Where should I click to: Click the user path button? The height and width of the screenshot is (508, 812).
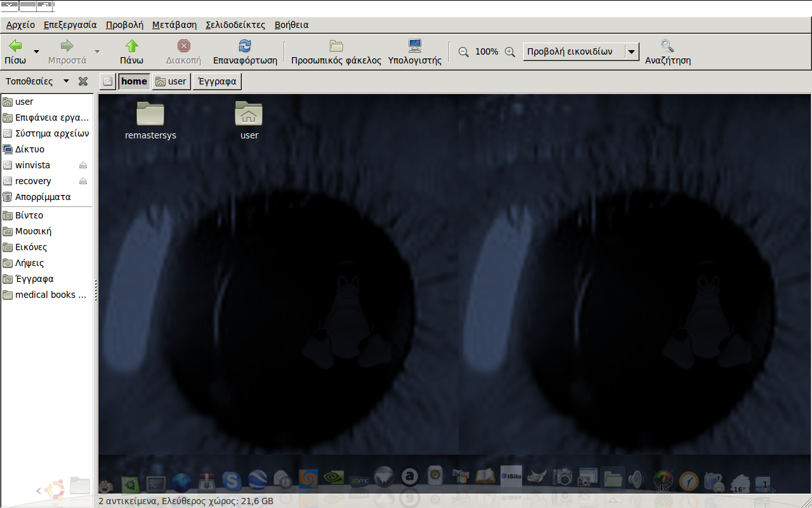[x=171, y=81]
